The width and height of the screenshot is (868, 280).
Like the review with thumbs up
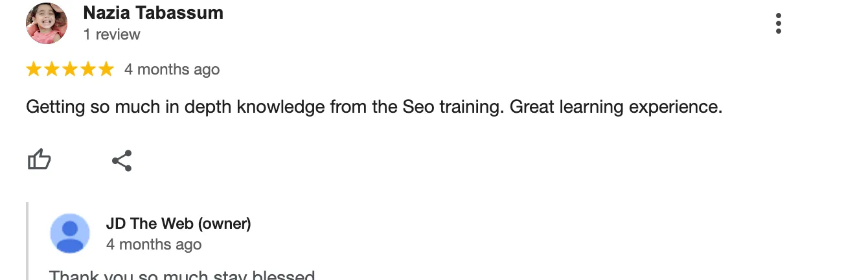[x=39, y=159]
